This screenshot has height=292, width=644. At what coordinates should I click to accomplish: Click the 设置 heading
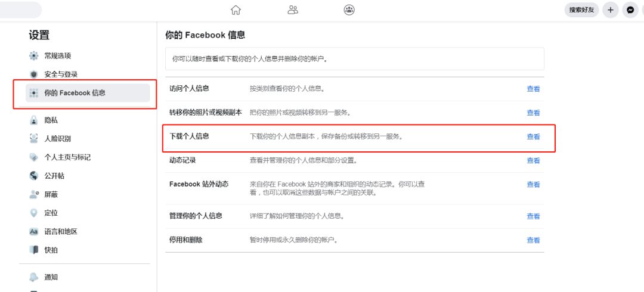39,35
